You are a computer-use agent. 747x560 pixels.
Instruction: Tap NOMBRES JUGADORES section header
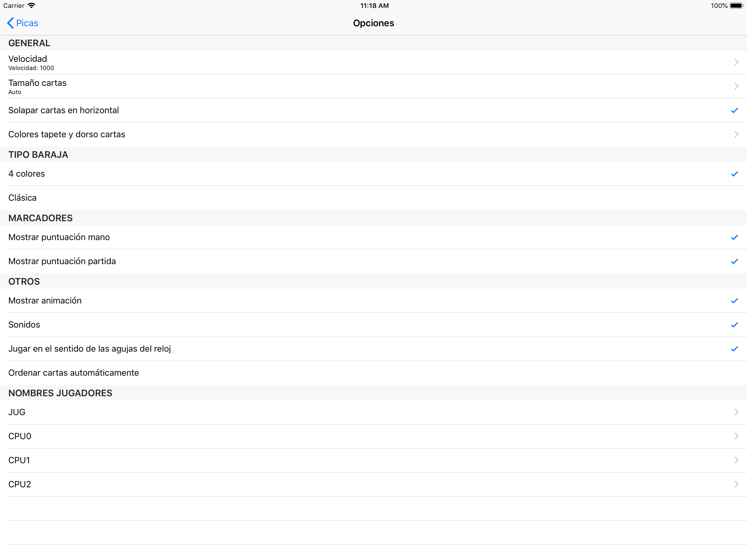(60, 393)
